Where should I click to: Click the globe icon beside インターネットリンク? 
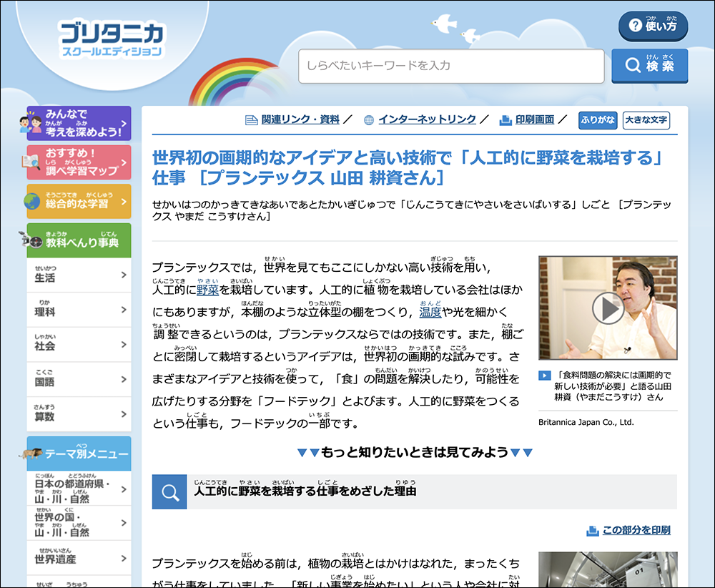(369, 120)
